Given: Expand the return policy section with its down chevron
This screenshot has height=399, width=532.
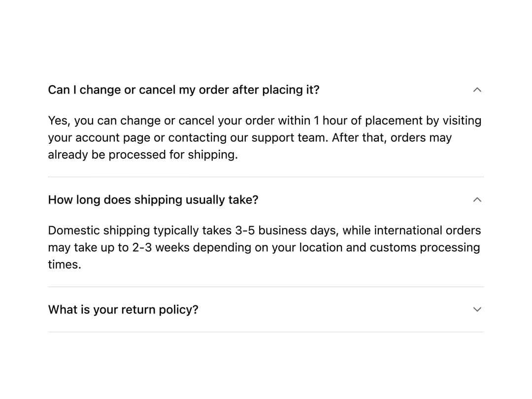Looking at the screenshot, I should pyautogui.click(x=477, y=309).
